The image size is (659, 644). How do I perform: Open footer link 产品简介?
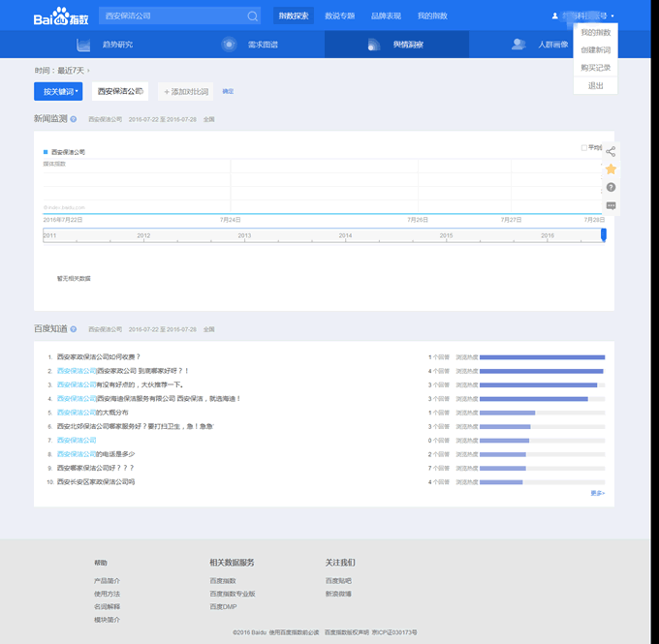107,580
